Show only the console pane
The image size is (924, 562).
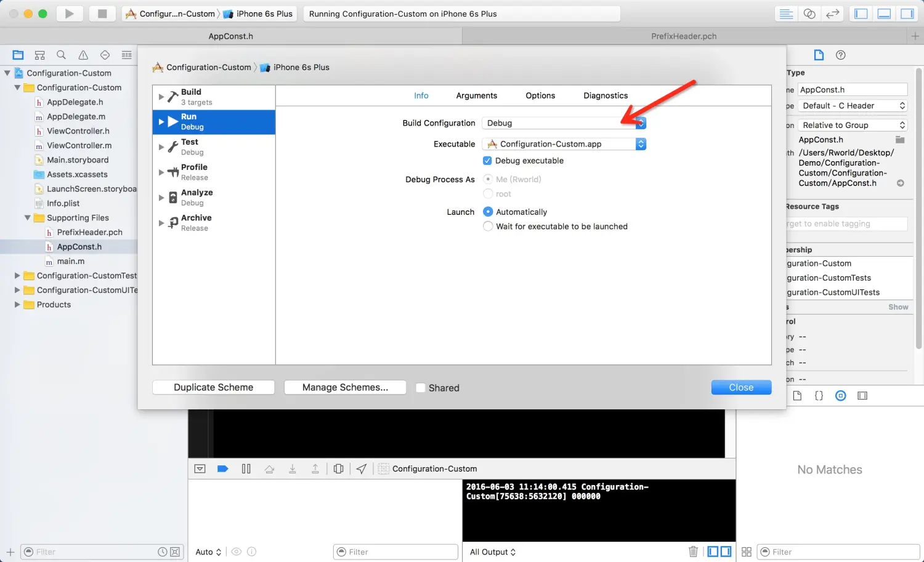pyautogui.click(x=726, y=552)
